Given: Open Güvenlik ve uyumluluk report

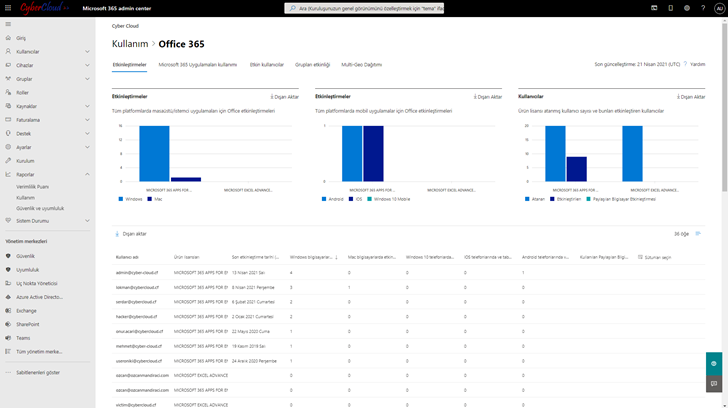Looking at the screenshot, I should 40,208.
